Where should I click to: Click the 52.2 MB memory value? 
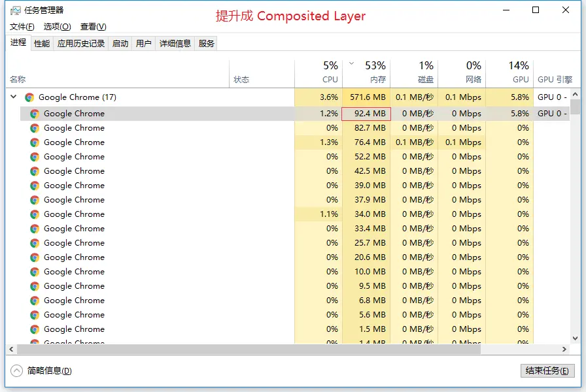pos(370,157)
